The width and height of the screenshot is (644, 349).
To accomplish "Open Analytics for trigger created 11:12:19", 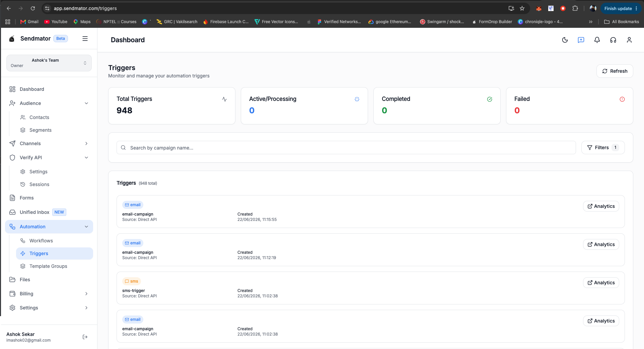I will click(601, 244).
